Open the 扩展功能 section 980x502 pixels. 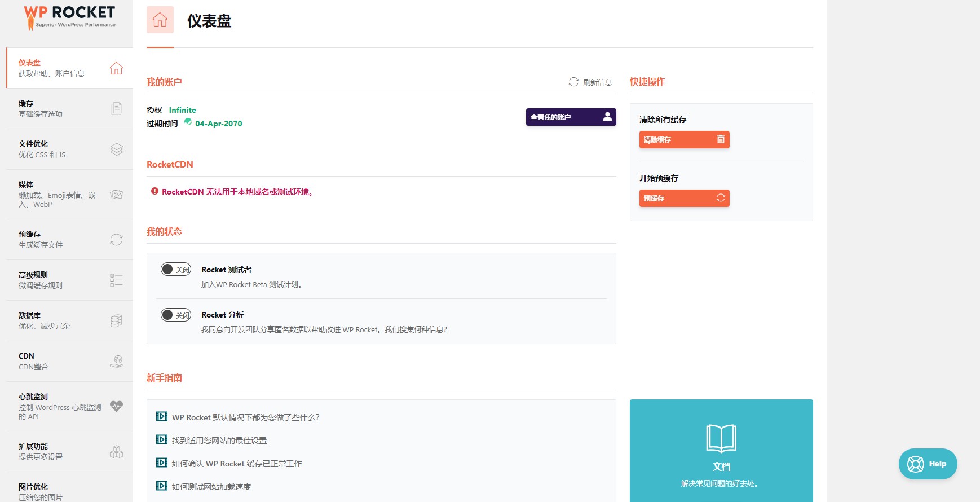[x=70, y=452]
